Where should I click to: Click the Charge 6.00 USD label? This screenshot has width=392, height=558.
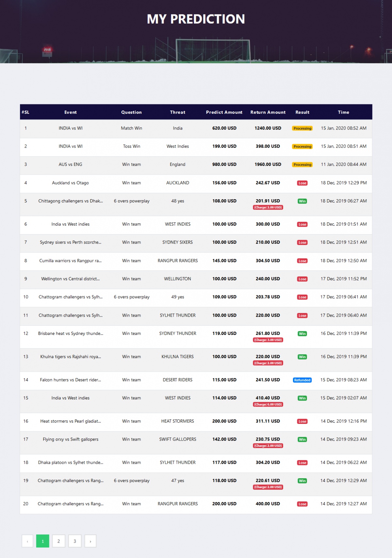(268, 404)
